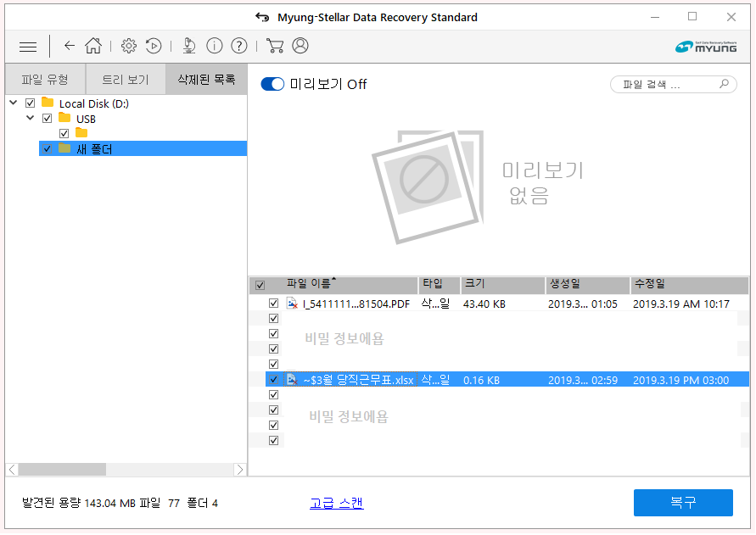Click the 복구 recover button
Image resolution: width=756 pixels, height=535 pixels.
(x=683, y=503)
